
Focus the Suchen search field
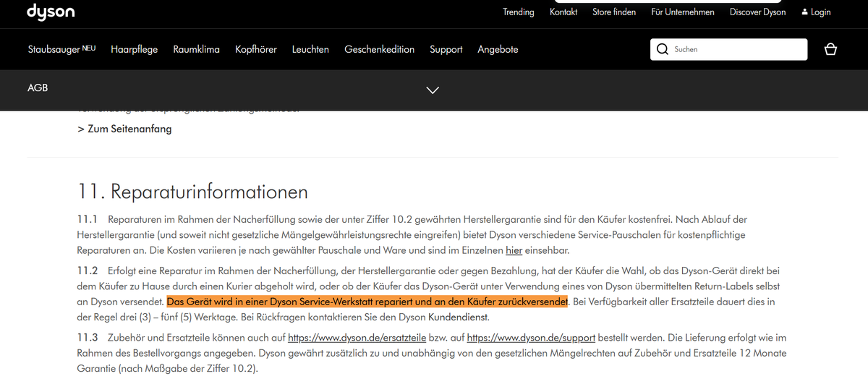(x=728, y=49)
